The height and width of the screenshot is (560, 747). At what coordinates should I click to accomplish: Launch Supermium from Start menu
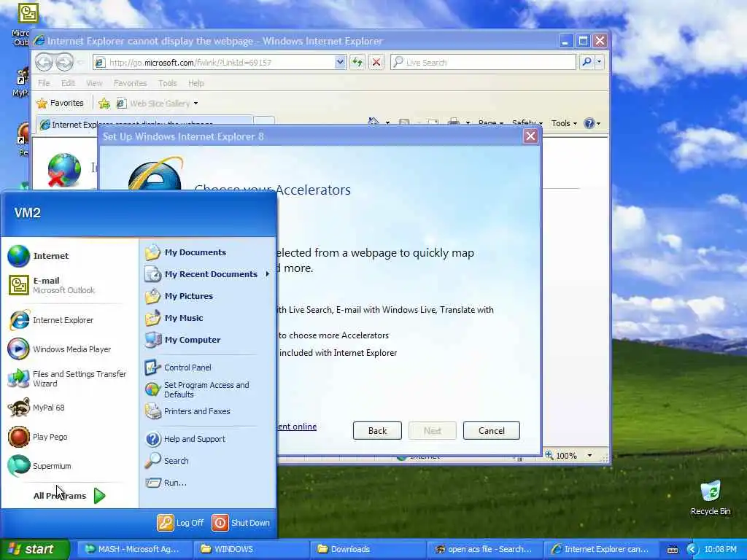tap(39, 466)
